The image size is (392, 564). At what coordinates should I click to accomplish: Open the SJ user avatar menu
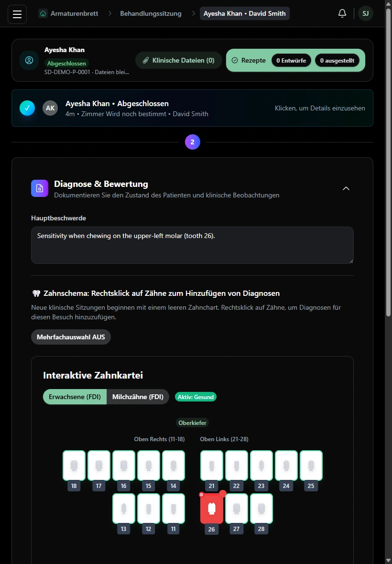365,13
